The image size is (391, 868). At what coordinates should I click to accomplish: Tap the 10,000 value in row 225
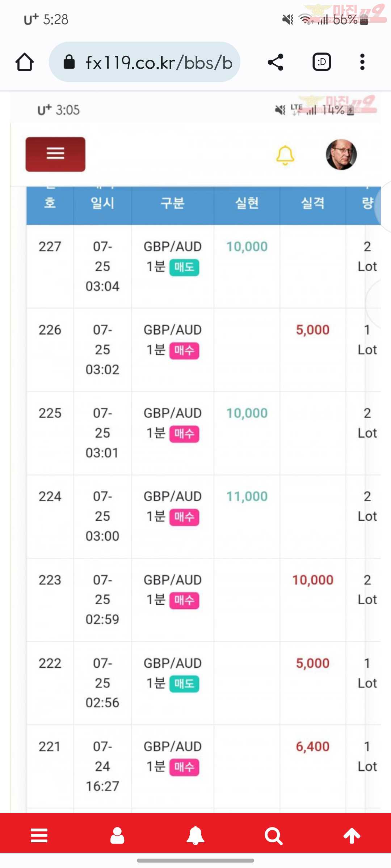pyautogui.click(x=247, y=413)
